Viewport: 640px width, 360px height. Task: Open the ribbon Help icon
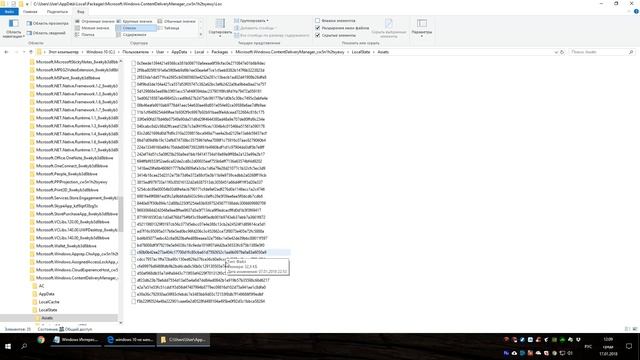636,11
